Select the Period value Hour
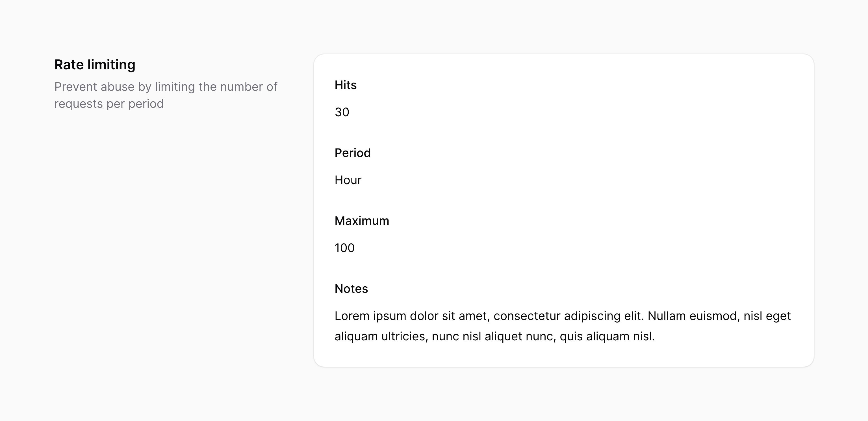Screen dimensions: 868x421 point(348,180)
